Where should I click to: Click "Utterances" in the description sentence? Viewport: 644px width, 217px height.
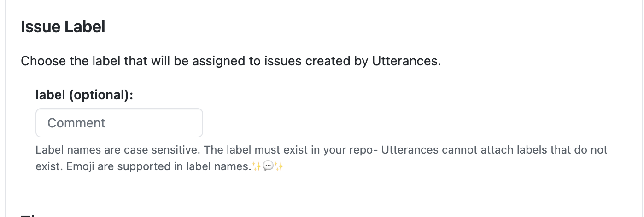tap(406, 61)
